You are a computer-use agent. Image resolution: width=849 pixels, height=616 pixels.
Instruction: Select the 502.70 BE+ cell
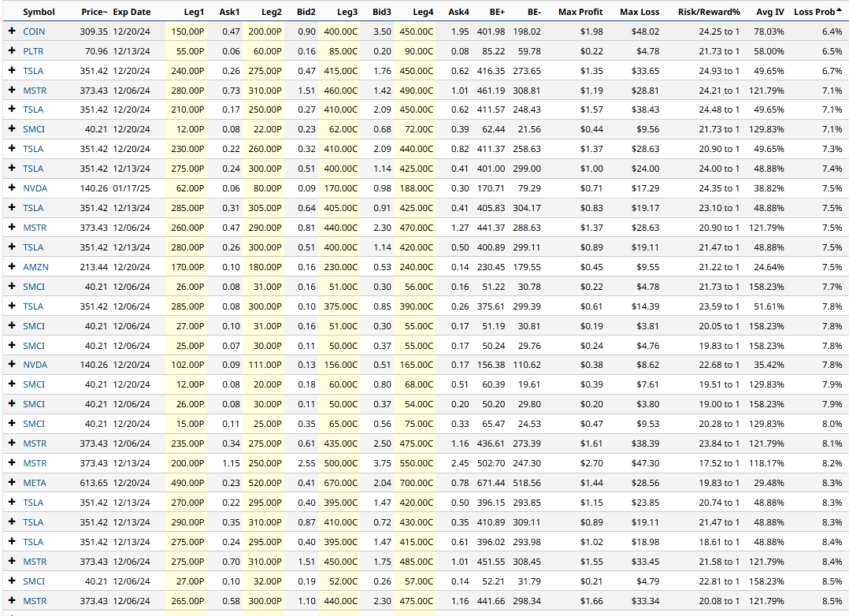(x=491, y=463)
